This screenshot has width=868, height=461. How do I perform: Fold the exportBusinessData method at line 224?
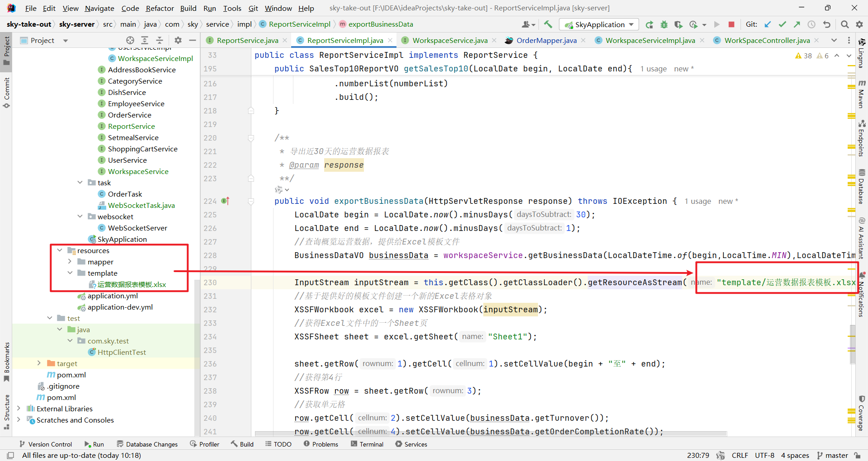click(x=251, y=201)
